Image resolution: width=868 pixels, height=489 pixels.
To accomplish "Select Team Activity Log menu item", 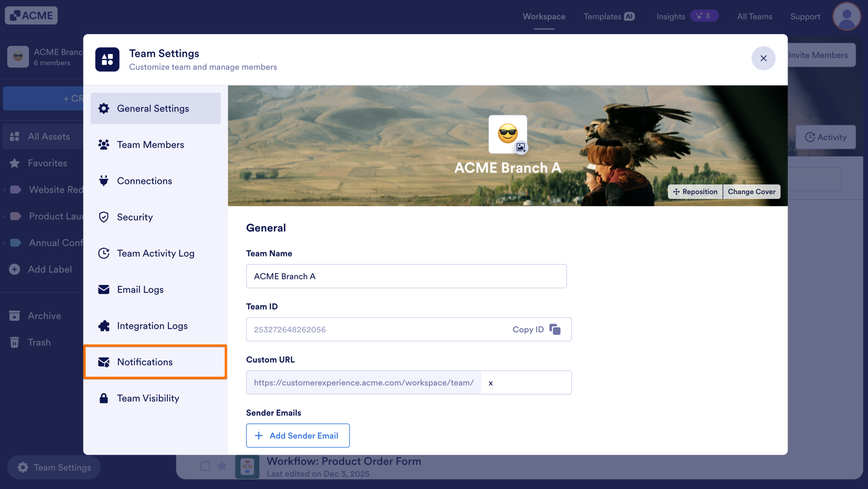I will coord(156,253).
